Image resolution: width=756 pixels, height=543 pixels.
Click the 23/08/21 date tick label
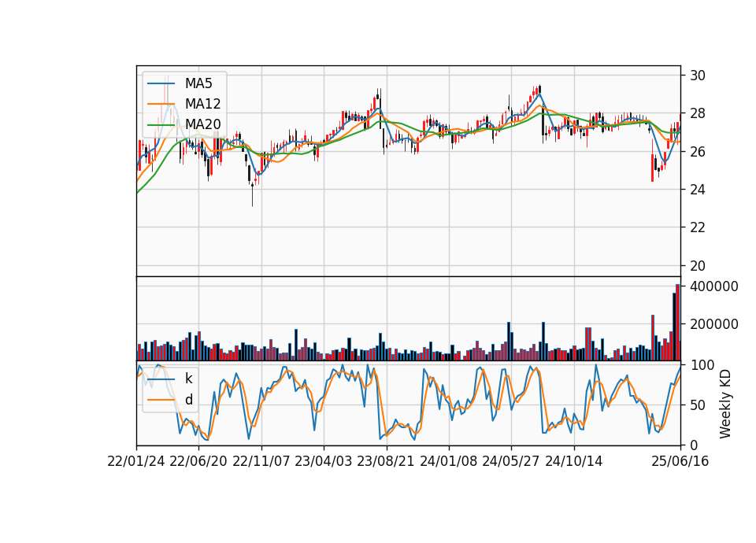pyautogui.click(x=386, y=462)
